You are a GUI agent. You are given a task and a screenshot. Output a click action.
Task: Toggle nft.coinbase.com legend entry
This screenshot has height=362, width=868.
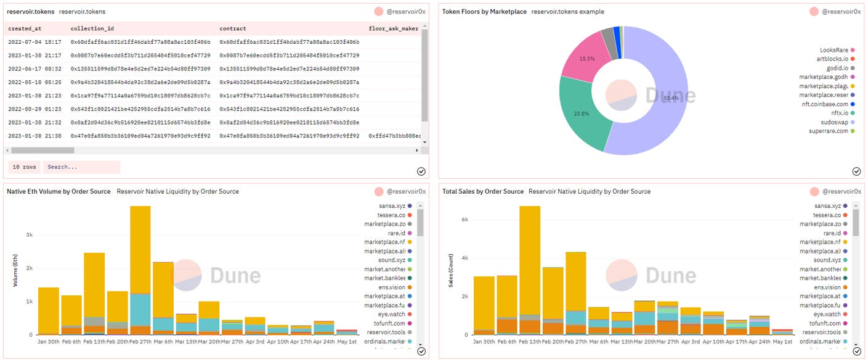coord(827,104)
